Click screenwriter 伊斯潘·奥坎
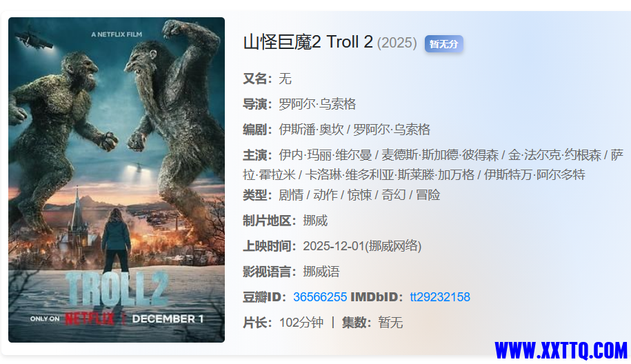The width and height of the screenshot is (631, 364). click(311, 130)
